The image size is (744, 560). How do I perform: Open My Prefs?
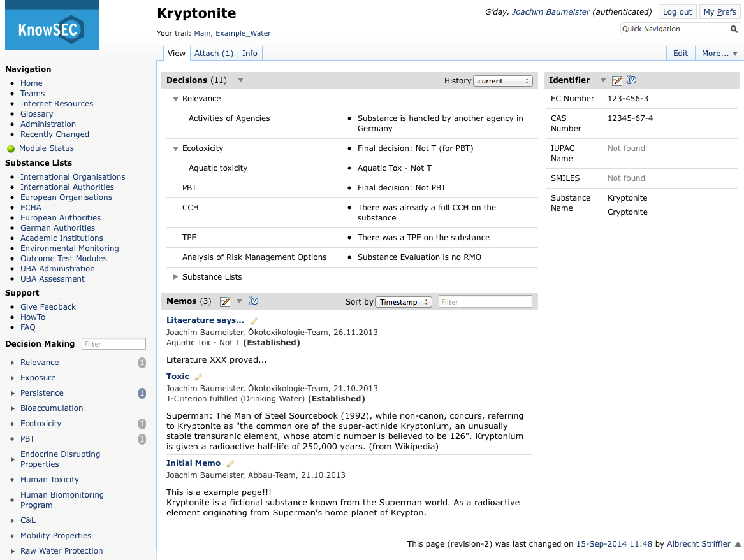click(x=720, y=12)
